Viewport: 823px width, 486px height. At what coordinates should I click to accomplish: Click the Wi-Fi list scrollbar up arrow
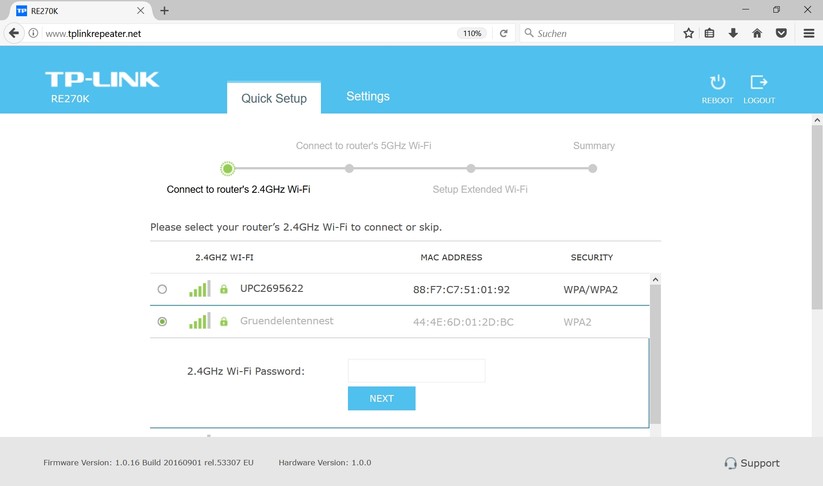pos(655,280)
